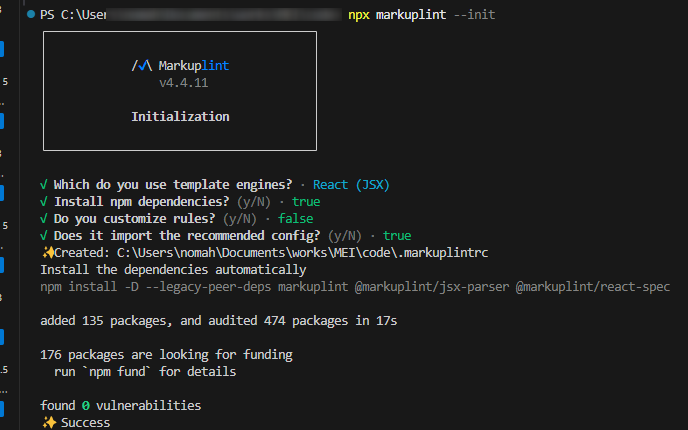Click the blue command decoration dot beside PS prompt
Image resolution: width=688 pixels, height=430 pixels.
tap(31, 14)
